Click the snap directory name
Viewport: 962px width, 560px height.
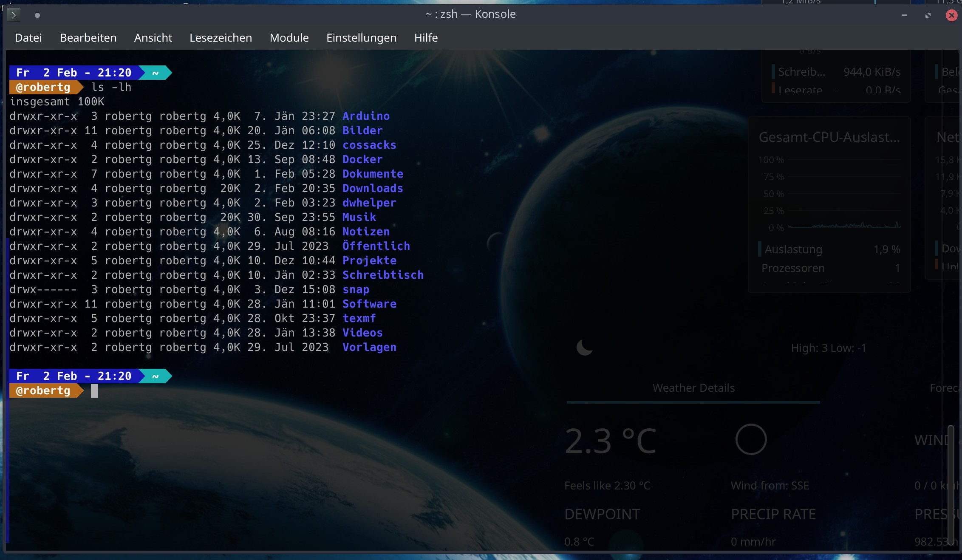pyautogui.click(x=356, y=289)
